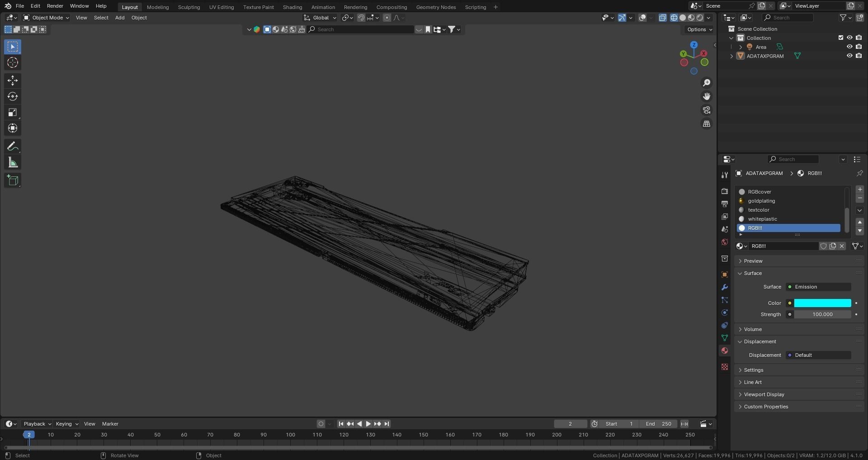Open the Render menu
Image resolution: width=868 pixels, height=460 pixels.
(55, 6)
